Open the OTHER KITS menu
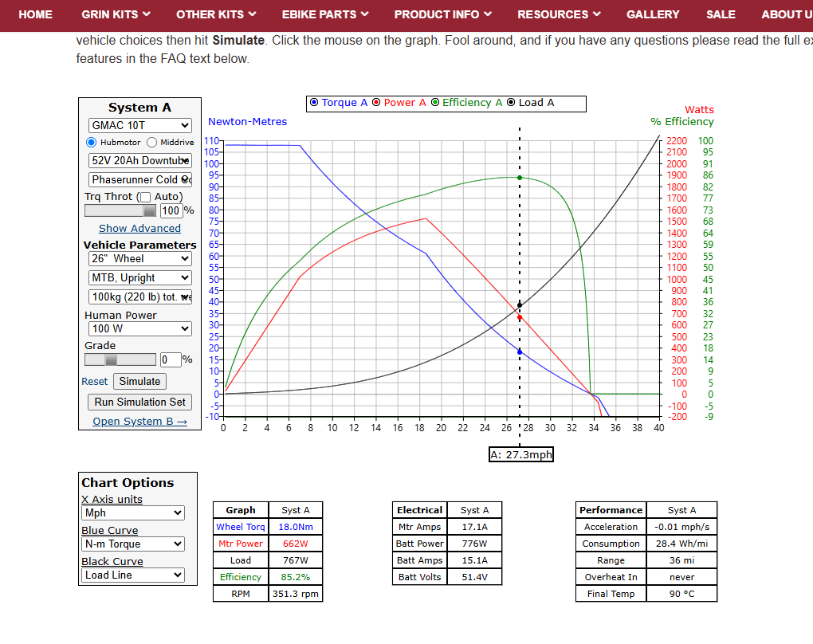Screen dimensions: 813x644 pos(216,14)
